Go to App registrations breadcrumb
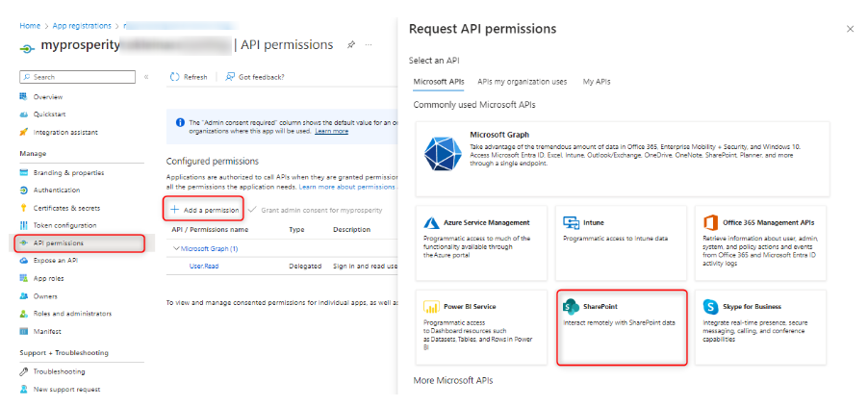 tap(82, 26)
